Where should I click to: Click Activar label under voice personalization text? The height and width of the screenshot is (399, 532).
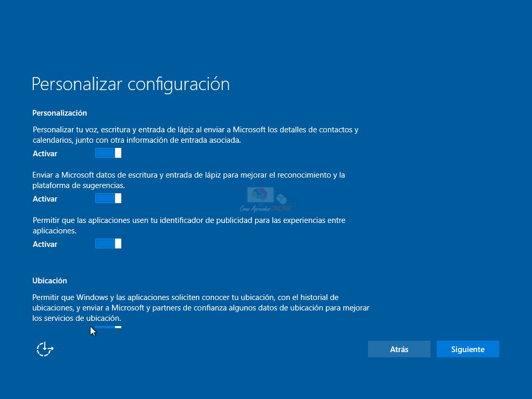click(x=45, y=154)
